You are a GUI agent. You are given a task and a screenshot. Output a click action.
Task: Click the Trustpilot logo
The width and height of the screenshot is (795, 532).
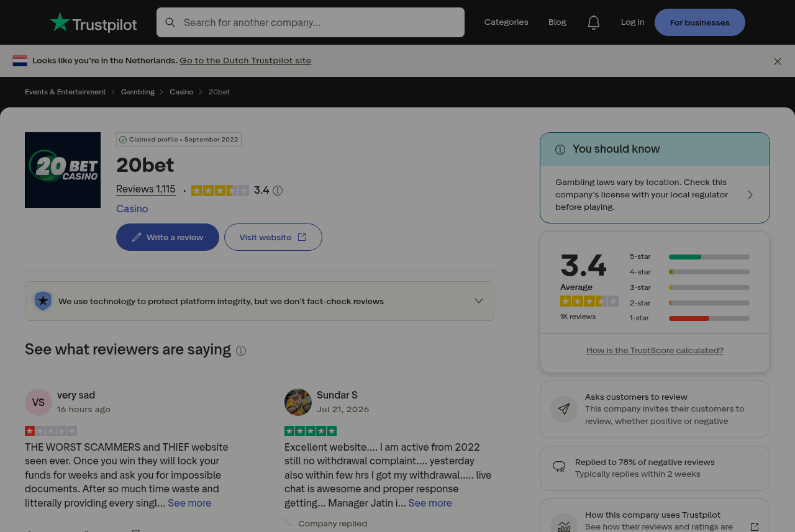tap(93, 22)
